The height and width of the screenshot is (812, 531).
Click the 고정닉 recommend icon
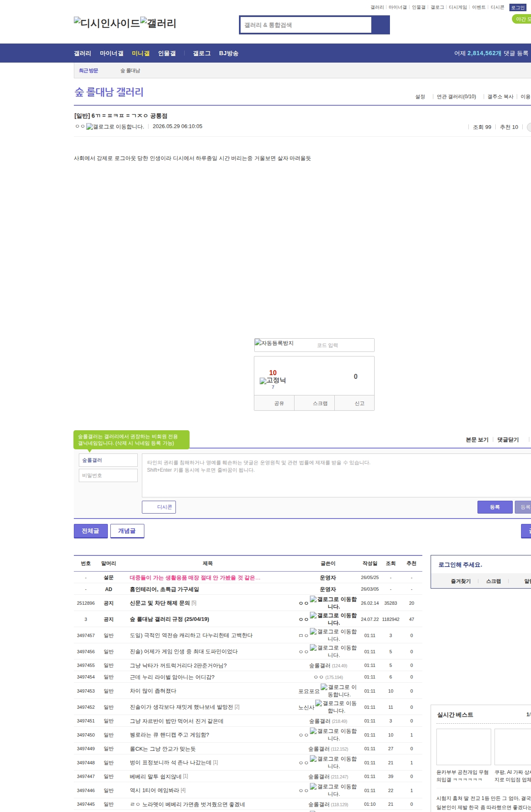click(x=273, y=380)
